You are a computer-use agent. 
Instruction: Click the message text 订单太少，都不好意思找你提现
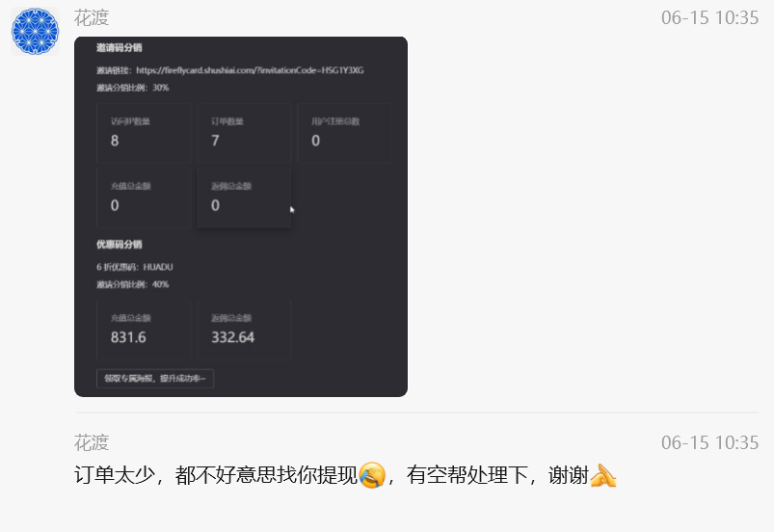point(216,476)
